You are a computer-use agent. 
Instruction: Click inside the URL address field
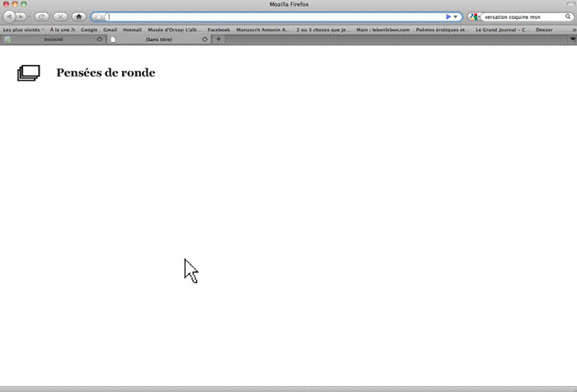(x=272, y=16)
